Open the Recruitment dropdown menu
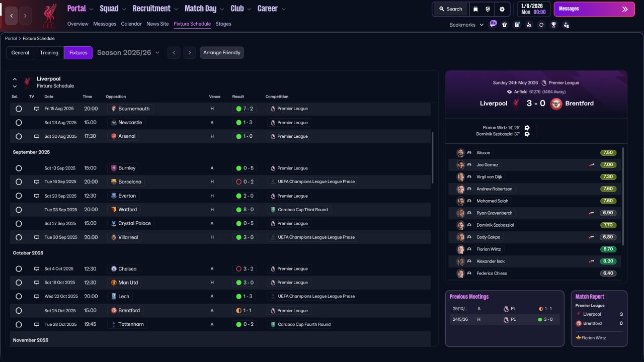The width and height of the screenshot is (644, 362). pos(155,9)
